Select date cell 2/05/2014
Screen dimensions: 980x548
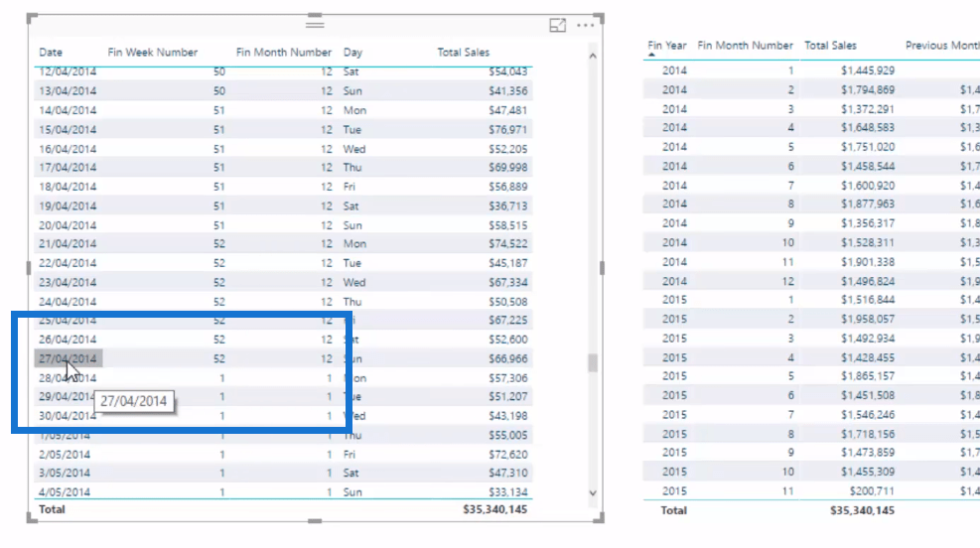click(65, 455)
